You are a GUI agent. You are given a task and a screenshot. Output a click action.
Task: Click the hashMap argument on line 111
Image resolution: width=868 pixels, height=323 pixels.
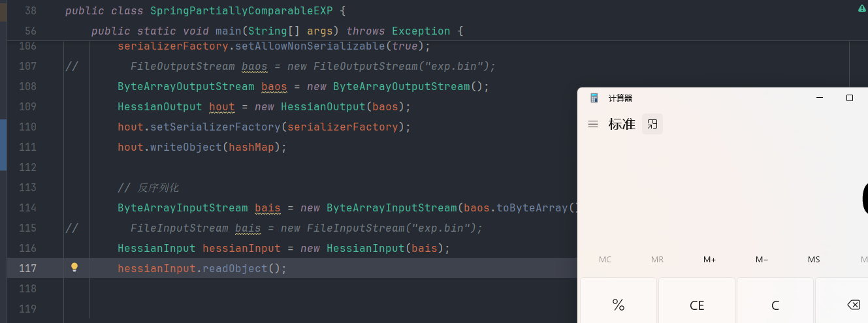(251, 147)
